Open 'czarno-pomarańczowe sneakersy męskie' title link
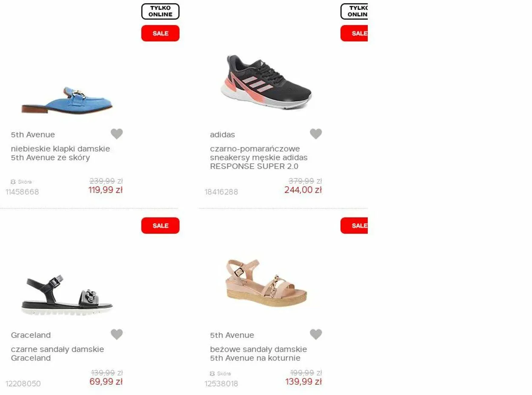The image size is (532, 395). click(x=259, y=157)
